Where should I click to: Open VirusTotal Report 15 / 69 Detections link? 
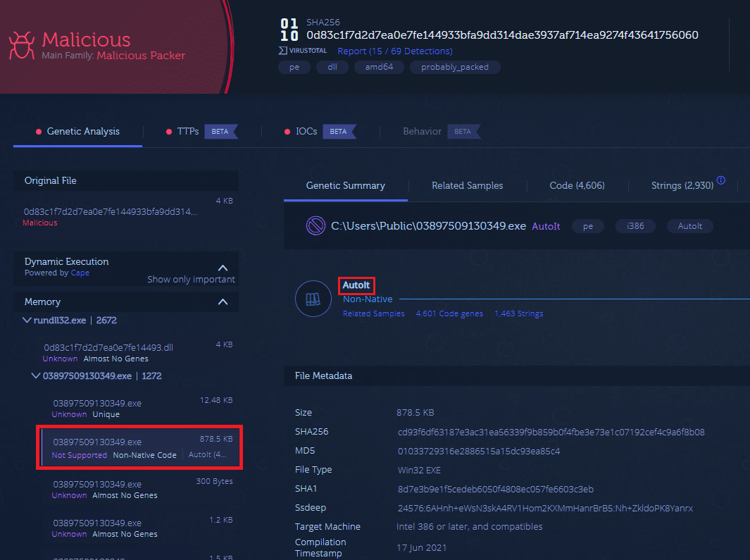(x=394, y=51)
